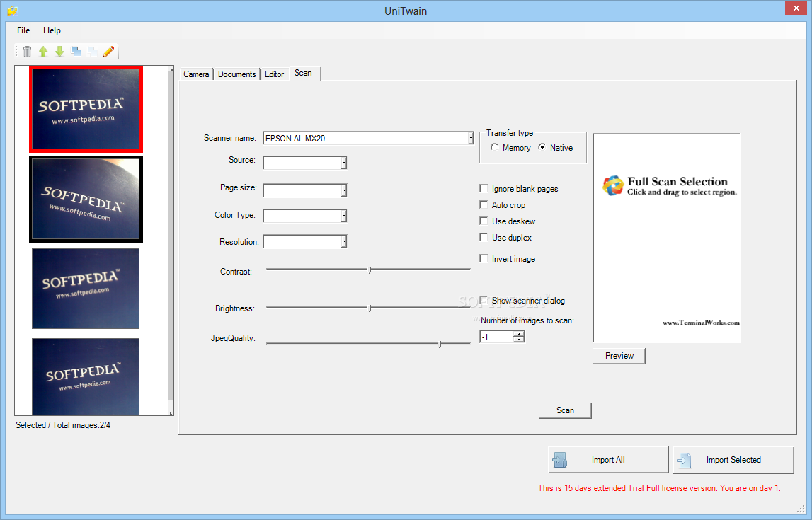The image size is (812, 520).
Task: Open the Page size combo box
Action: tap(344, 190)
